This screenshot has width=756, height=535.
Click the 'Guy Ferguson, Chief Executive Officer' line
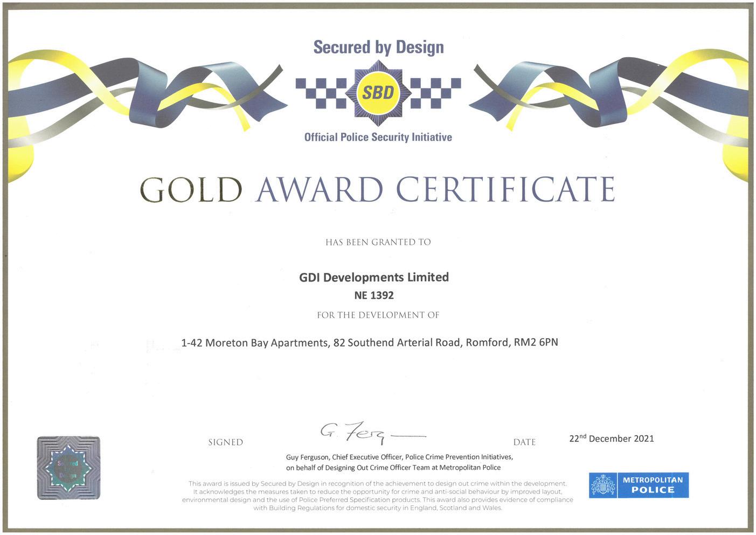tap(399, 457)
